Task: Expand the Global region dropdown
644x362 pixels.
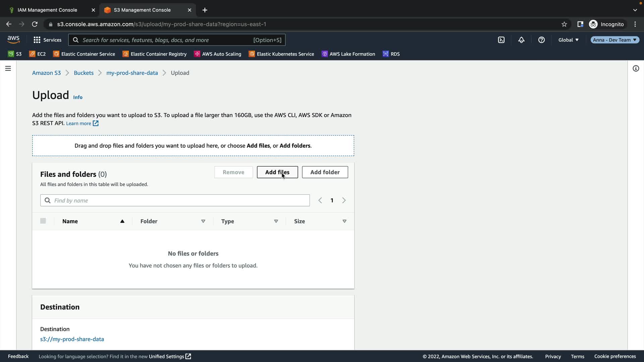Action: click(568, 40)
